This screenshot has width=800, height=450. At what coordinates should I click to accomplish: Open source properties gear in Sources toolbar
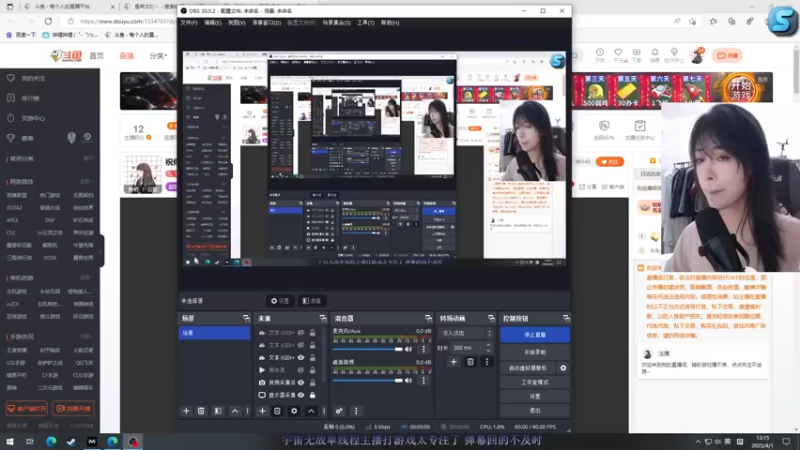click(x=294, y=411)
